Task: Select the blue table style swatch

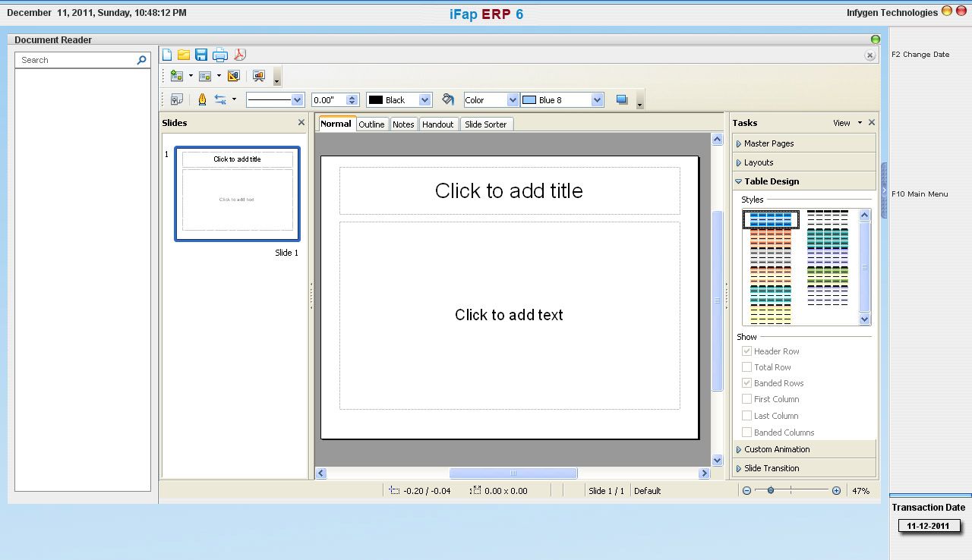Action: (x=771, y=219)
